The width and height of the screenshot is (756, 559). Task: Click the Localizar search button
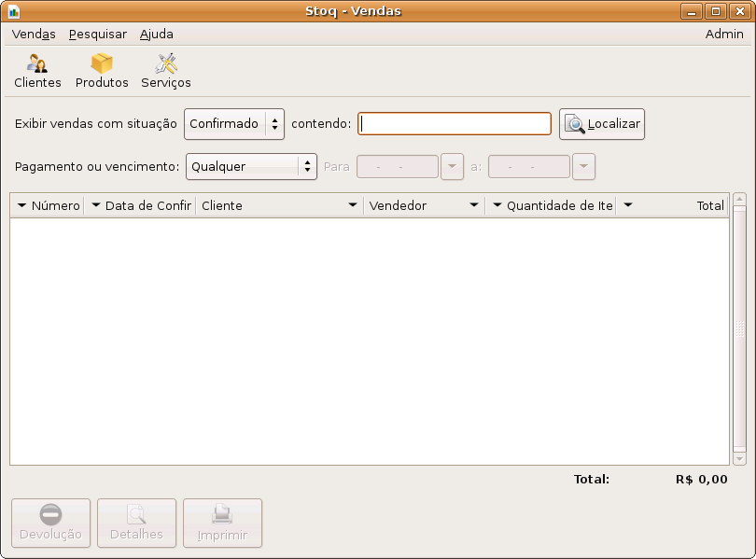click(x=602, y=124)
